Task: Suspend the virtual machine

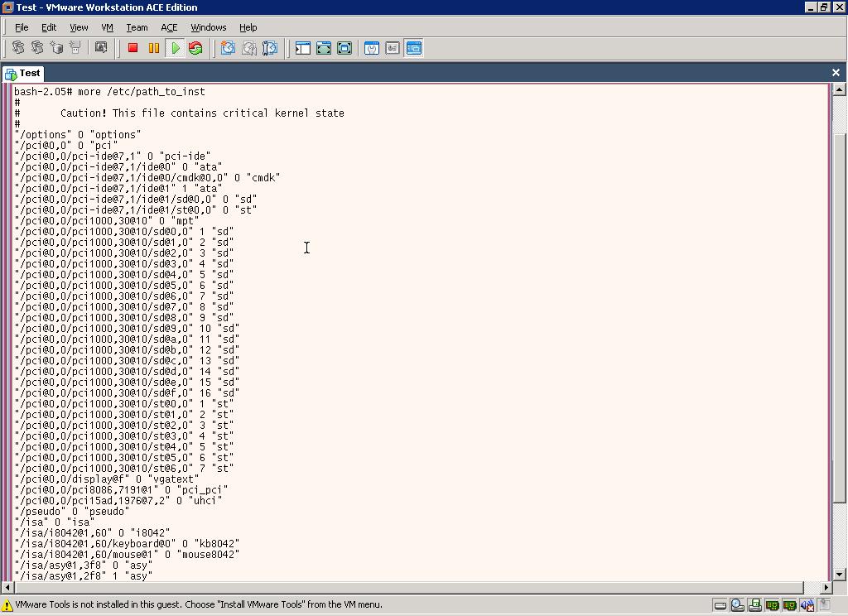Action: point(153,49)
